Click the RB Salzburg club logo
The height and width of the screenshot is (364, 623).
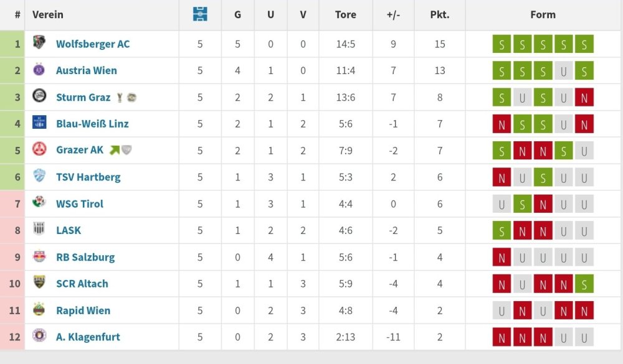coord(39,256)
